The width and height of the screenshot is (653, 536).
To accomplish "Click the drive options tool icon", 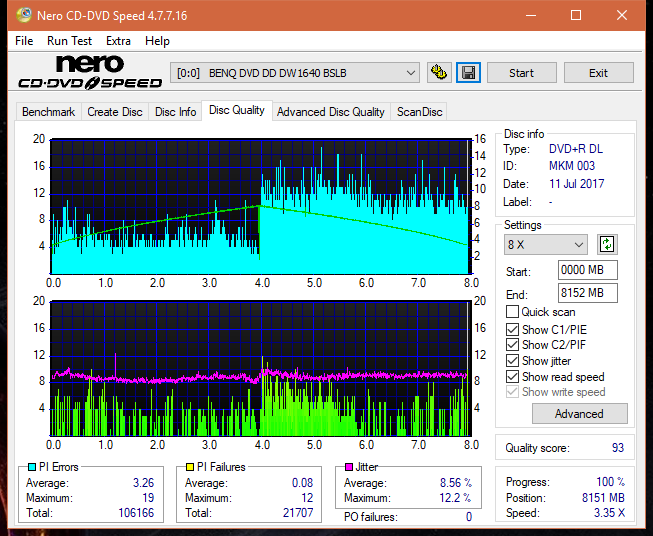I will (x=439, y=73).
